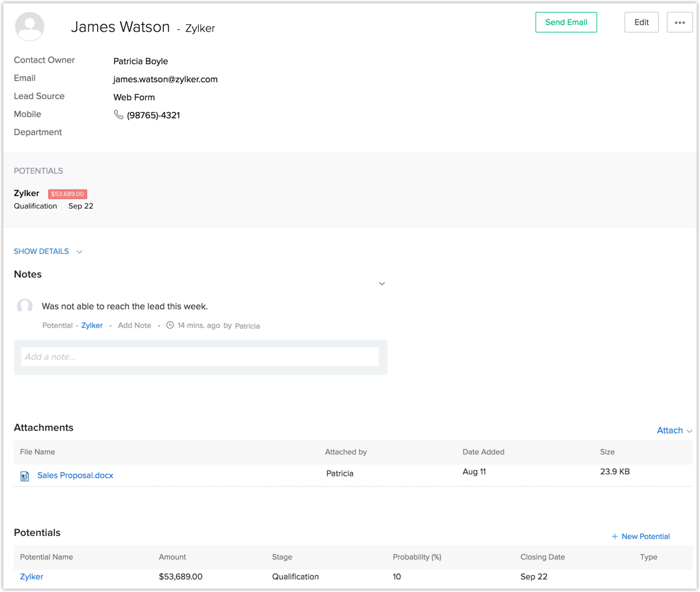Click the note author avatar icon
Screen dimensions: 700x592
tap(25, 306)
